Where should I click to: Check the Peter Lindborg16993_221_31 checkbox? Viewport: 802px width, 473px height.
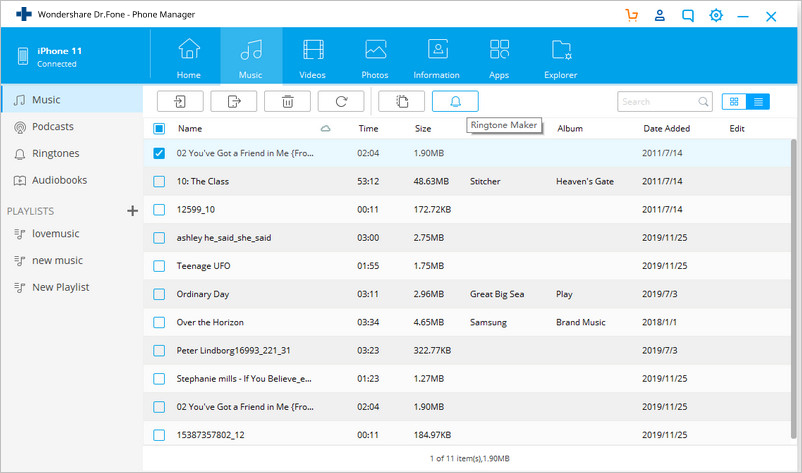(x=159, y=350)
